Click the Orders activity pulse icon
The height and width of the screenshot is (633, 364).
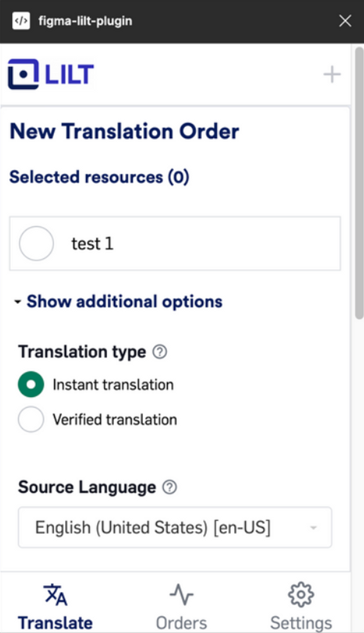181,594
